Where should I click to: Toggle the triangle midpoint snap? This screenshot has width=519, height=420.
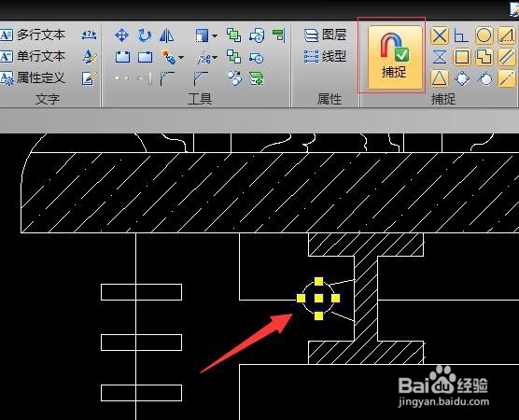(440, 78)
